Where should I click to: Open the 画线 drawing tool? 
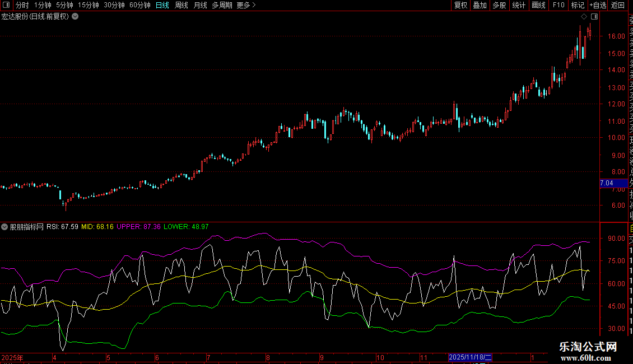(538, 5)
